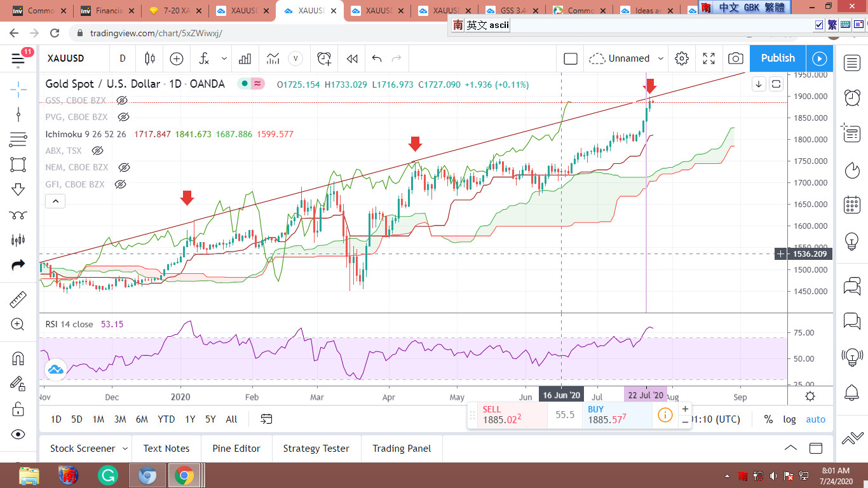Open chart settings gear icon
This screenshot has height=488, width=868.
click(682, 58)
